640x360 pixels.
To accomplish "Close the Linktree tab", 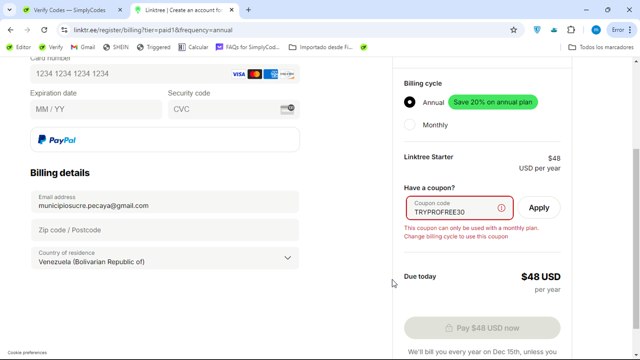I will 231,10.
